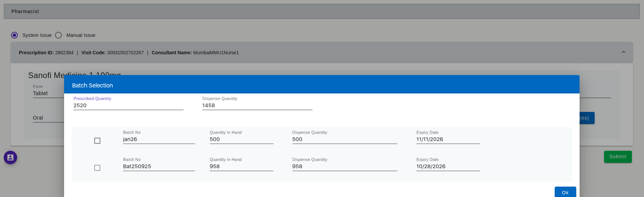
Task: Click the Expiry Date field showing 10/28/2026
Action: pos(448,167)
